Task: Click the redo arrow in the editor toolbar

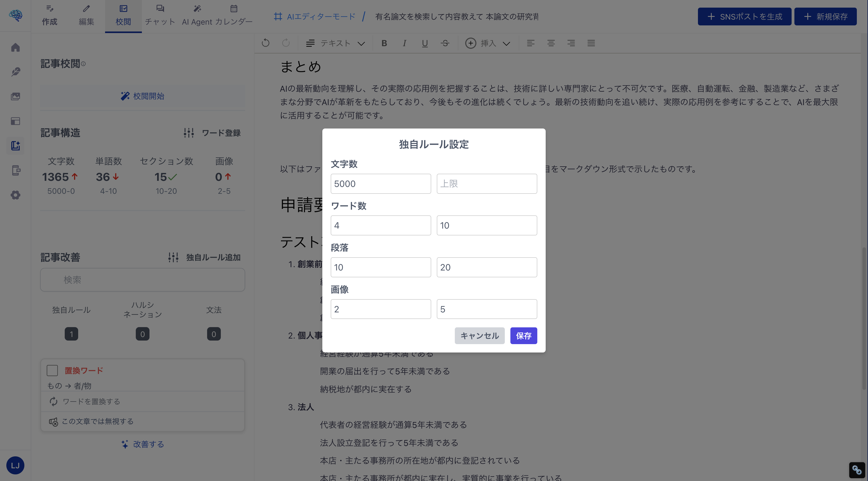Action: (x=286, y=43)
